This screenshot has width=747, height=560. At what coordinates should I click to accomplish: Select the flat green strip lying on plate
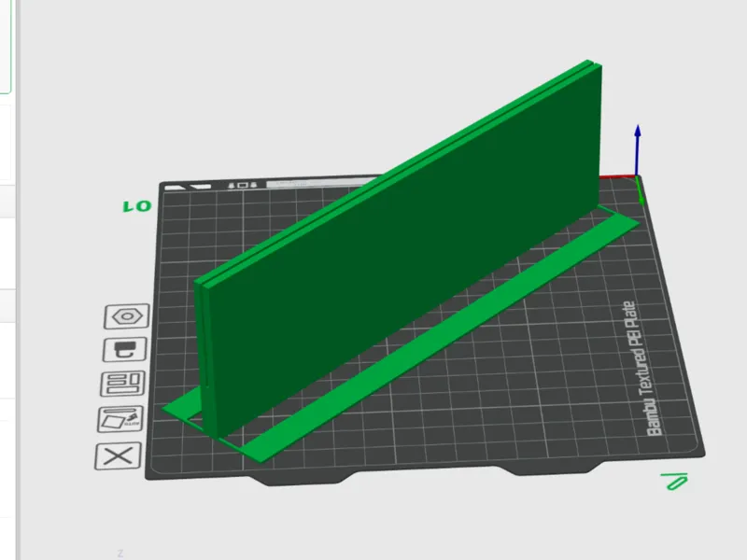[x=443, y=336]
